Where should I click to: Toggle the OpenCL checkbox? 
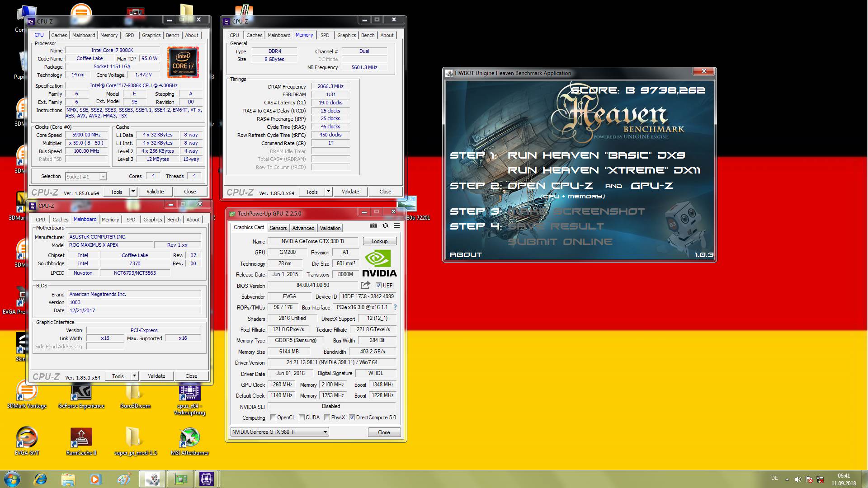coord(273,418)
